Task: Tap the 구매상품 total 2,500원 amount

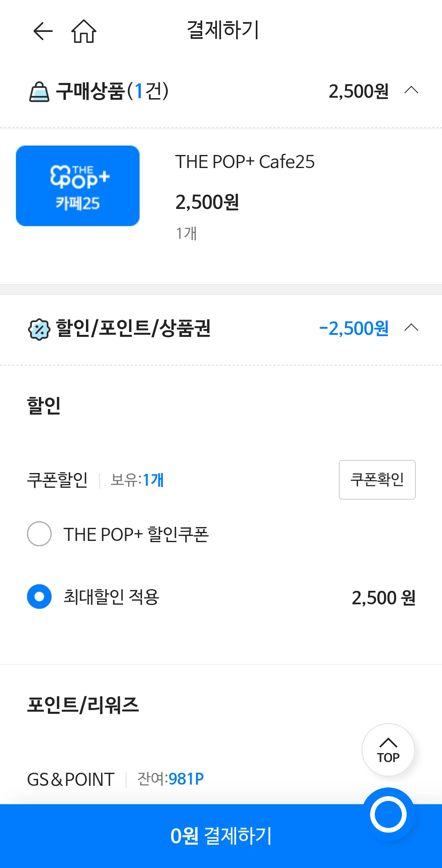Action: [359, 91]
